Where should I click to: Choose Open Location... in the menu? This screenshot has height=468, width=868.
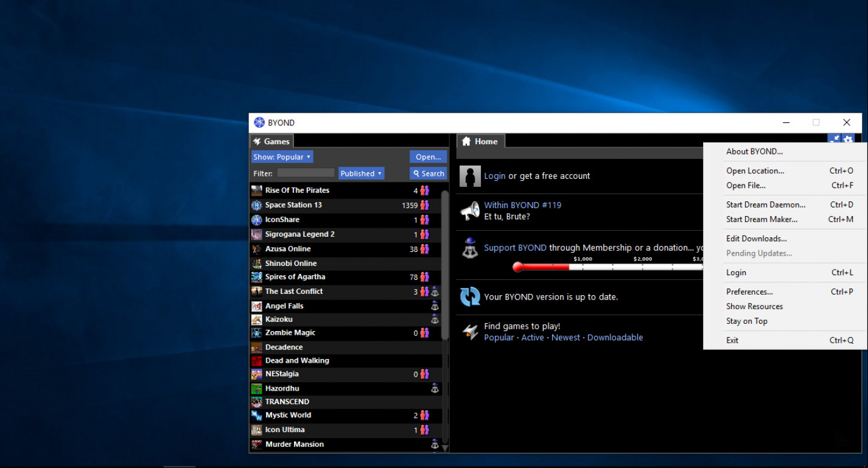(785, 171)
